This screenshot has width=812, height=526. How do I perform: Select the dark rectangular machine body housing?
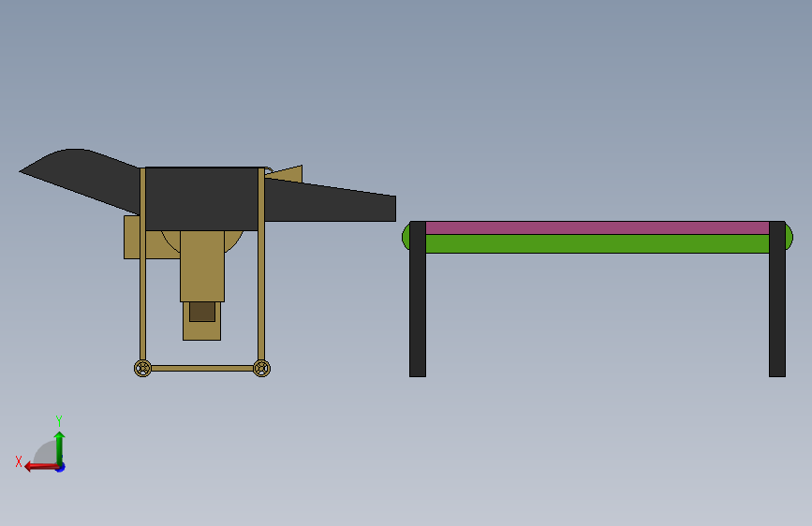[x=201, y=198]
